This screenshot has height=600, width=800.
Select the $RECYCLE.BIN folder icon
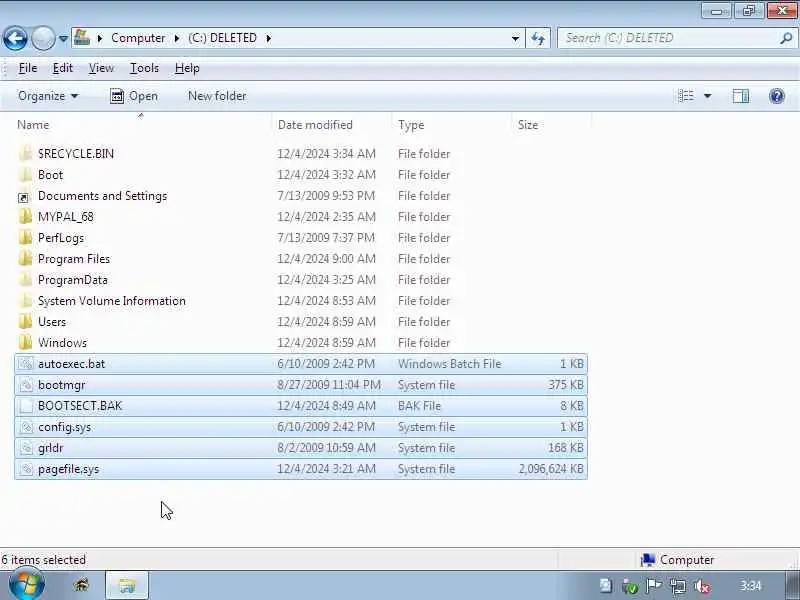click(x=25, y=154)
